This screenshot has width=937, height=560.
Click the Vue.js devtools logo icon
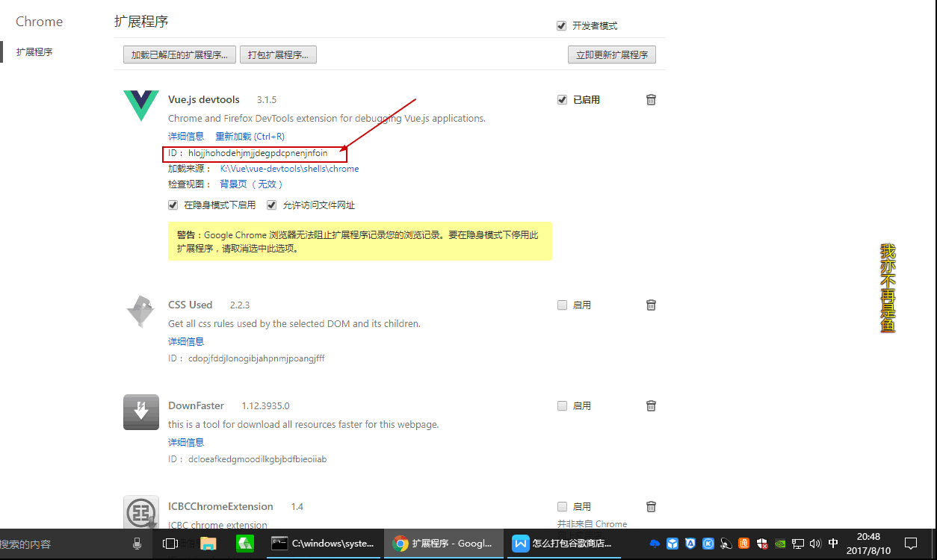pyautogui.click(x=141, y=106)
